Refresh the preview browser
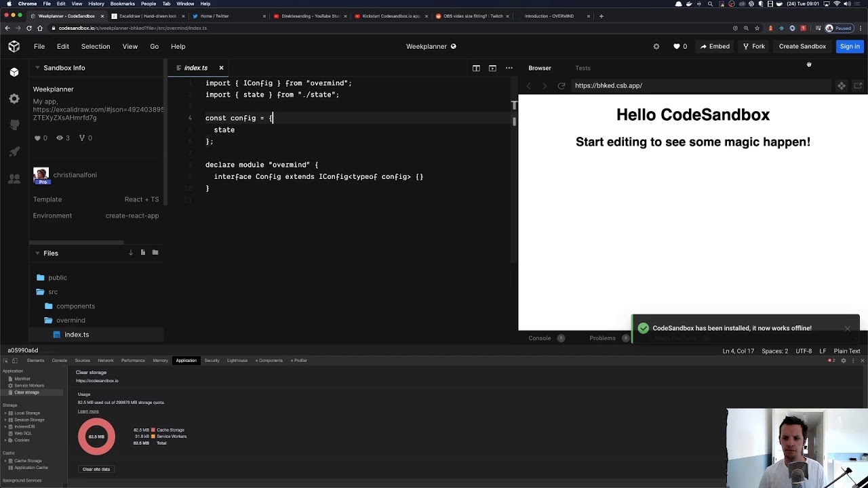 [x=561, y=85]
